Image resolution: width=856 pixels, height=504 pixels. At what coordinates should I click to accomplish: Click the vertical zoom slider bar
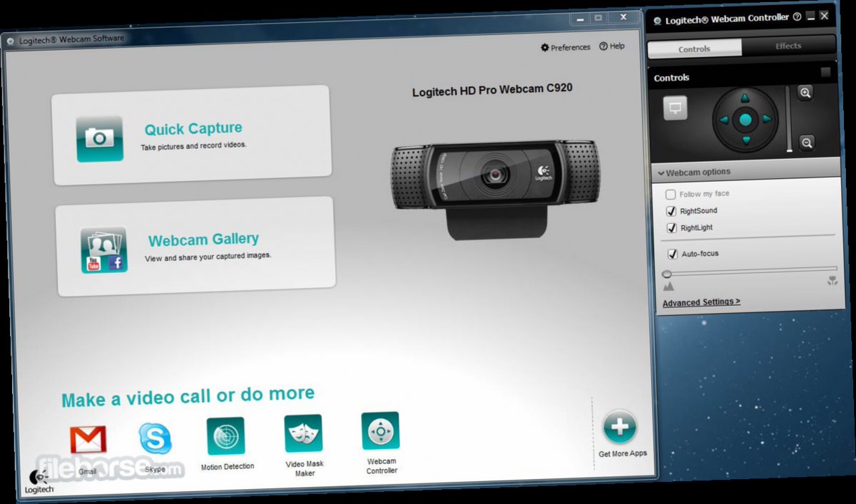(788, 119)
